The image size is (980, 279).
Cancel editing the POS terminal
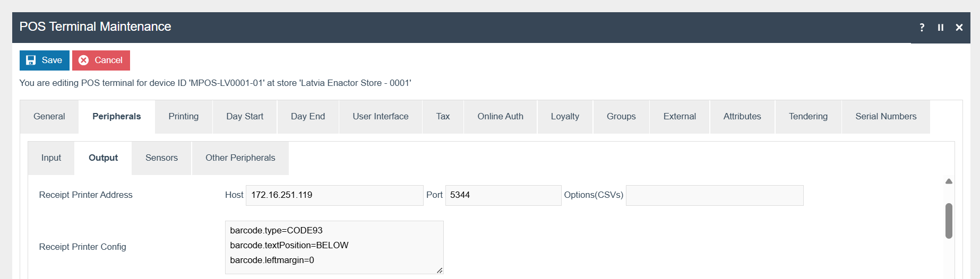pyautogui.click(x=101, y=60)
